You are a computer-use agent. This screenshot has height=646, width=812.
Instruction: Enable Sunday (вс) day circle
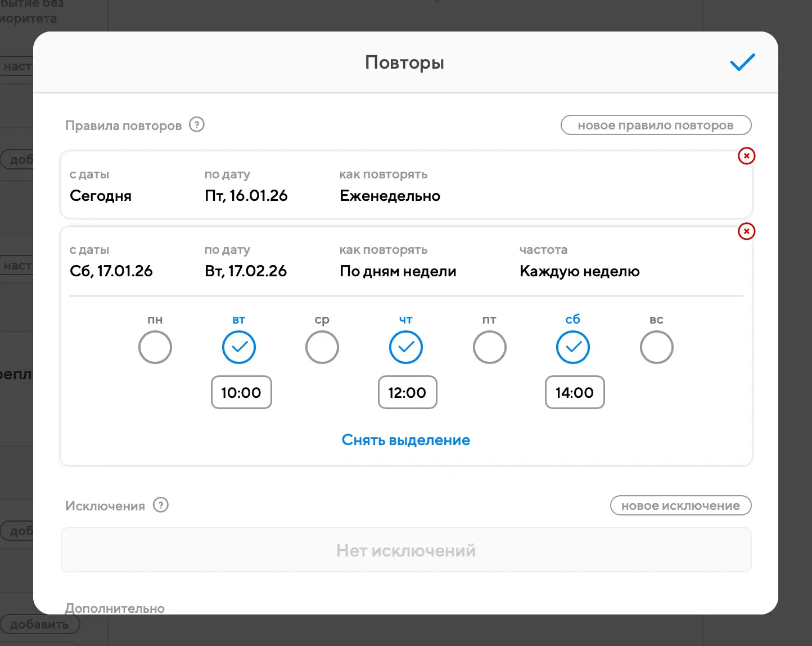pos(656,347)
